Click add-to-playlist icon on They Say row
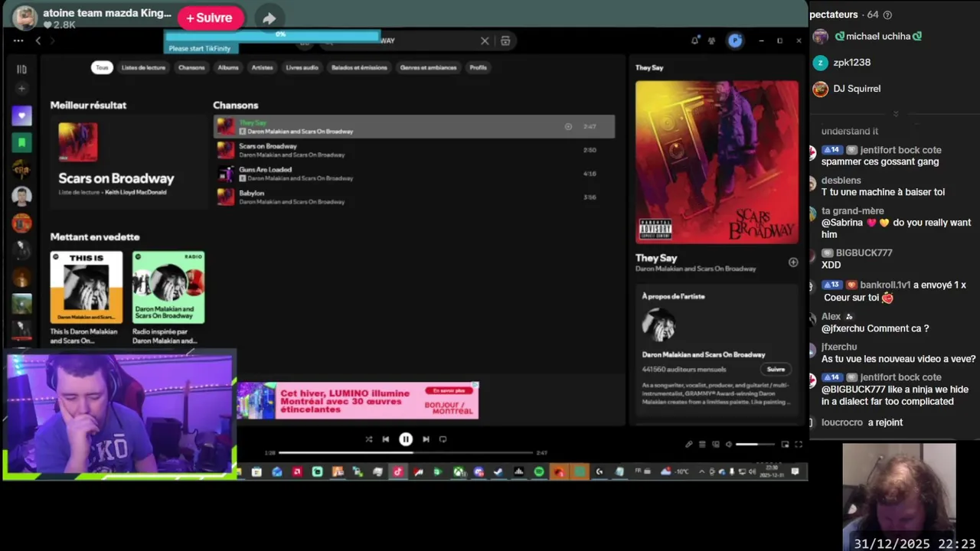 click(568, 126)
